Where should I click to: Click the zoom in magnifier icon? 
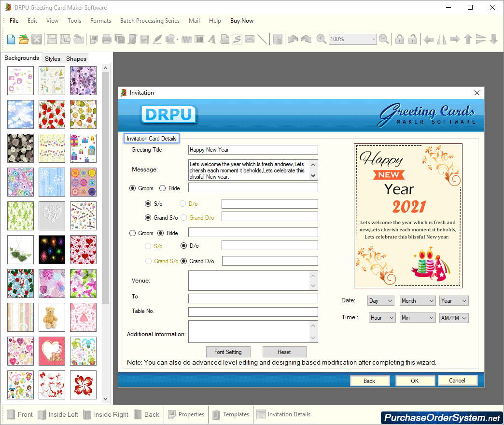click(321, 39)
